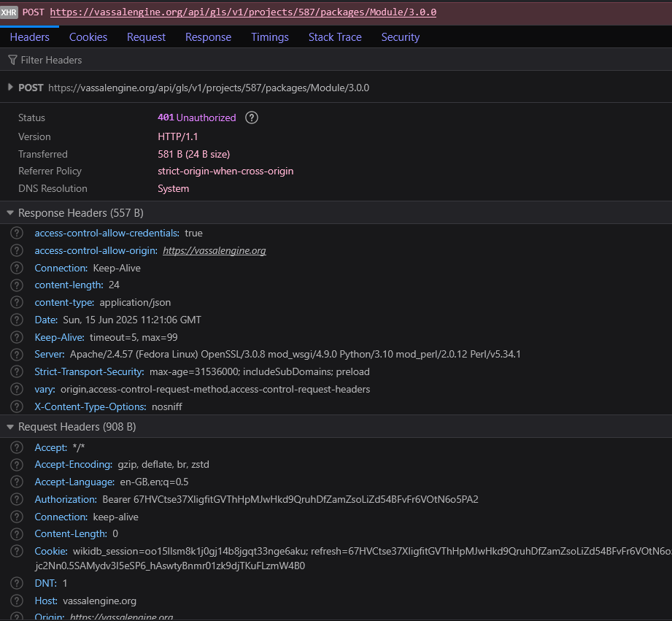672x621 pixels.
Task: Open help icon beside the Cookie header
Action: tap(17, 551)
